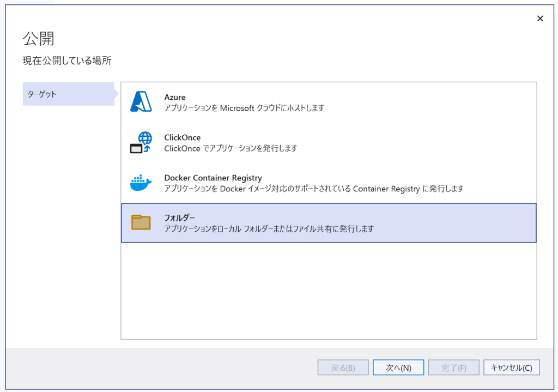558x392 pixels.
Task: Select the Azure title text
Action: 175,97
